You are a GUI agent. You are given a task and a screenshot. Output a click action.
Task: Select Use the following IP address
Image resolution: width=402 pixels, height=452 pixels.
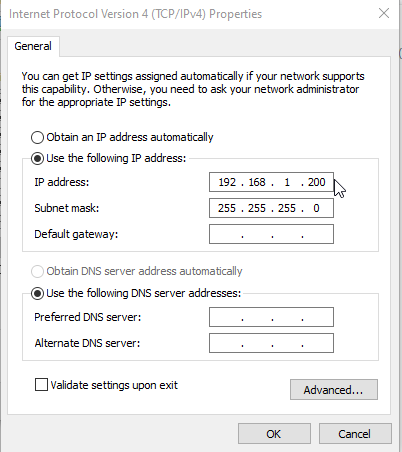(x=37, y=158)
